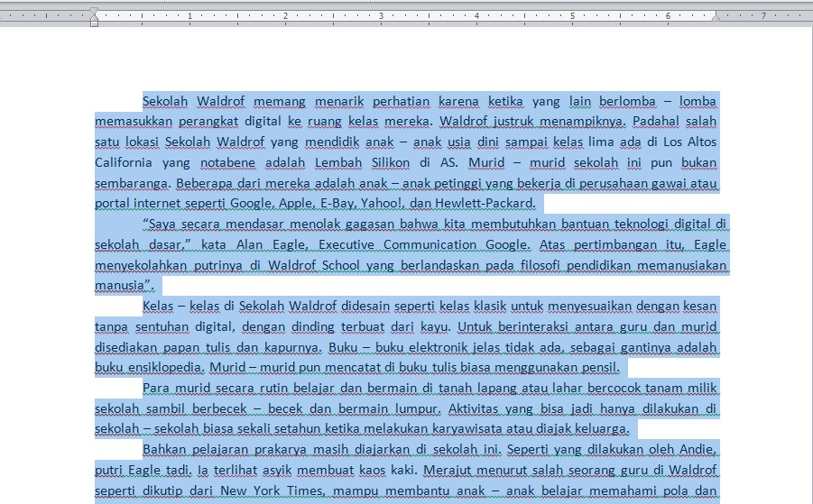Click the word "York"
This screenshot has height=504, width=813.
click(266, 490)
